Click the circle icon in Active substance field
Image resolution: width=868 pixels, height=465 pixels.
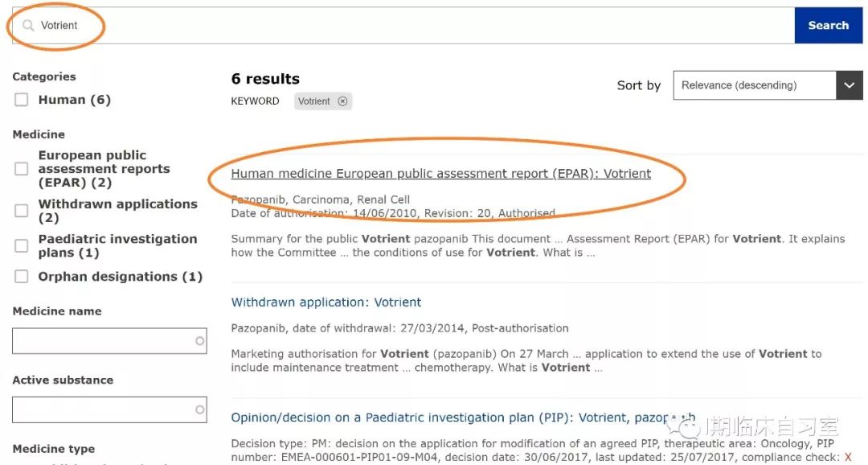pos(200,409)
